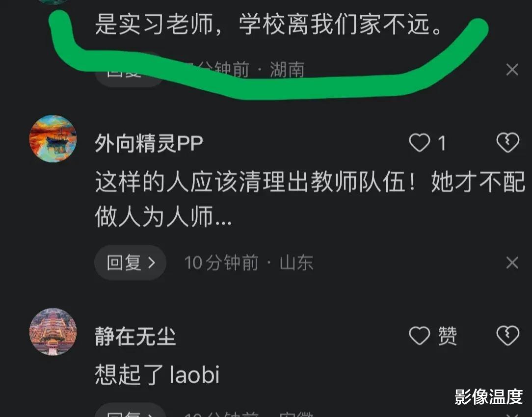This screenshot has height=417, width=532.
Task: Like the comment by 外向精灵PP
Action: [419, 143]
